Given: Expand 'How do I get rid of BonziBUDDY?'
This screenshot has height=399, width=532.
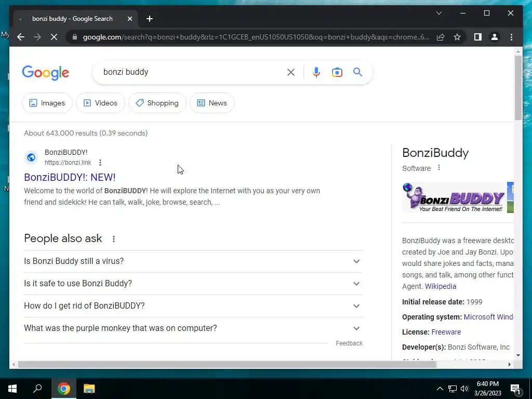Looking at the screenshot, I should click(x=193, y=305).
